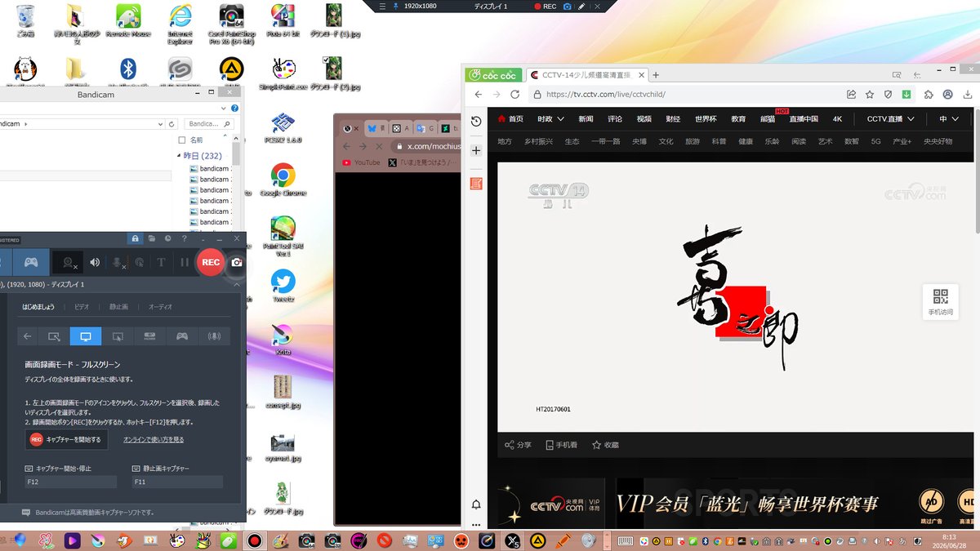Toggle the microphone icon in Bandicam toolbar
Image resolution: width=980 pixels, height=551 pixels.
tap(118, 262)
